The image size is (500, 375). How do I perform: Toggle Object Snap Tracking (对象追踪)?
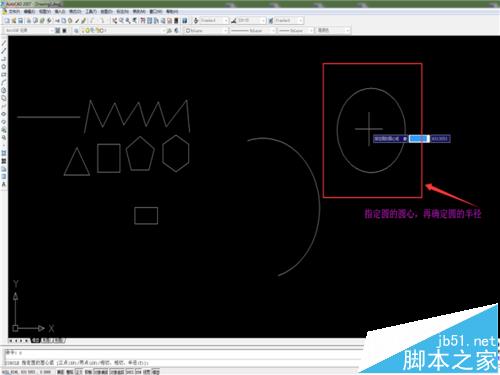tap(117, 372)
